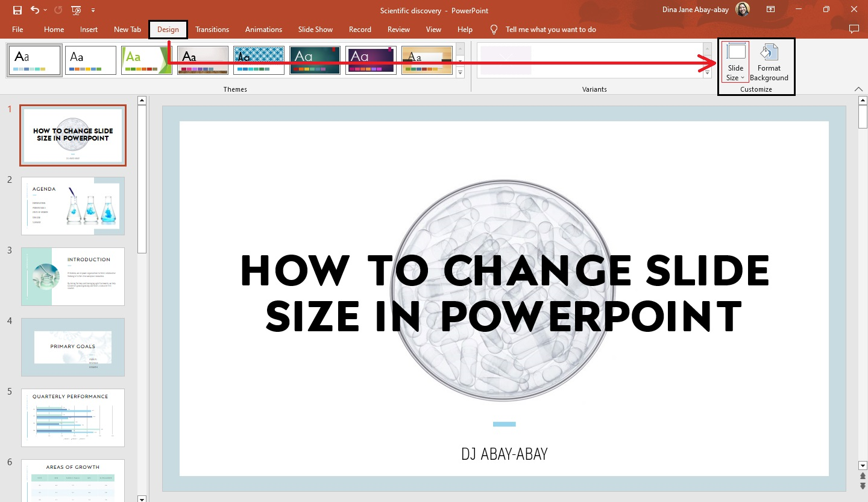Screen dimensions: 868x502
Task: Collapse the ribbon using the chevron icon
Action: pyautogui.click(x=858, y=89)
